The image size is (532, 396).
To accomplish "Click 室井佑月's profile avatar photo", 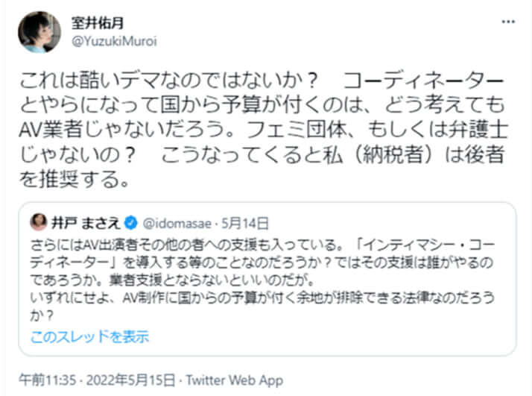I will pyautogui.click(x=39, y=32).
